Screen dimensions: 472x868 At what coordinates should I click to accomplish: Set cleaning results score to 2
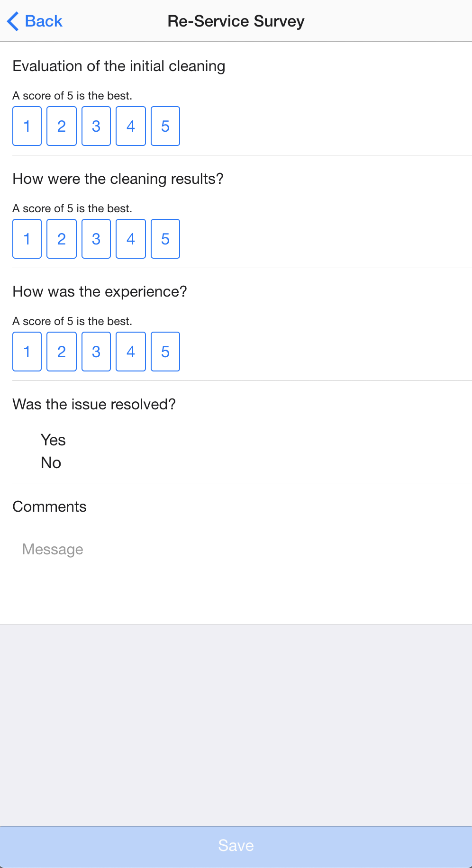pos(62,239)
